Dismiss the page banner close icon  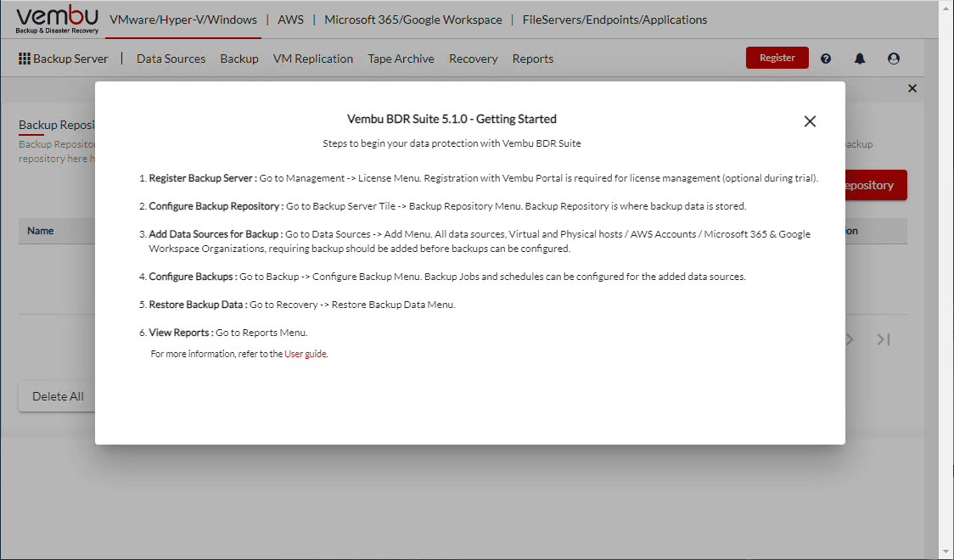(912, 87)
